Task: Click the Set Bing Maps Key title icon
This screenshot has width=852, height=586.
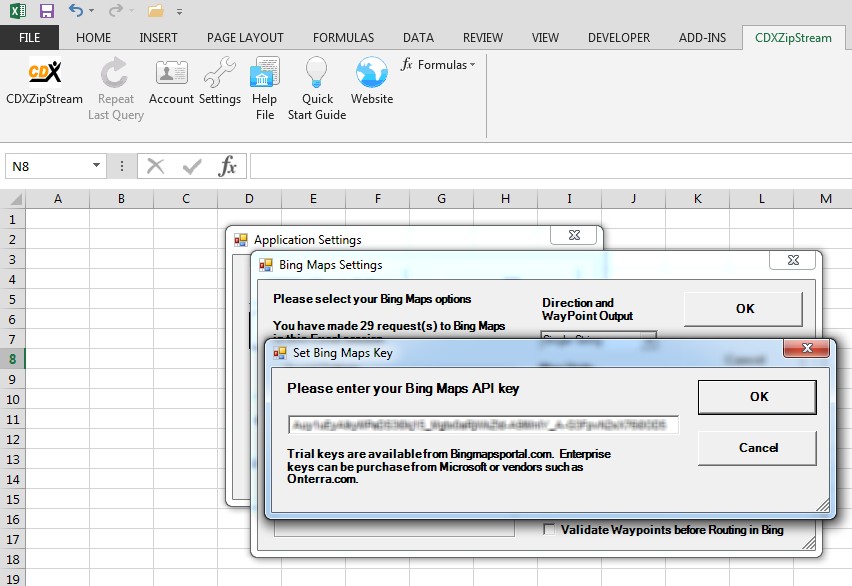Action: (280, 353)
